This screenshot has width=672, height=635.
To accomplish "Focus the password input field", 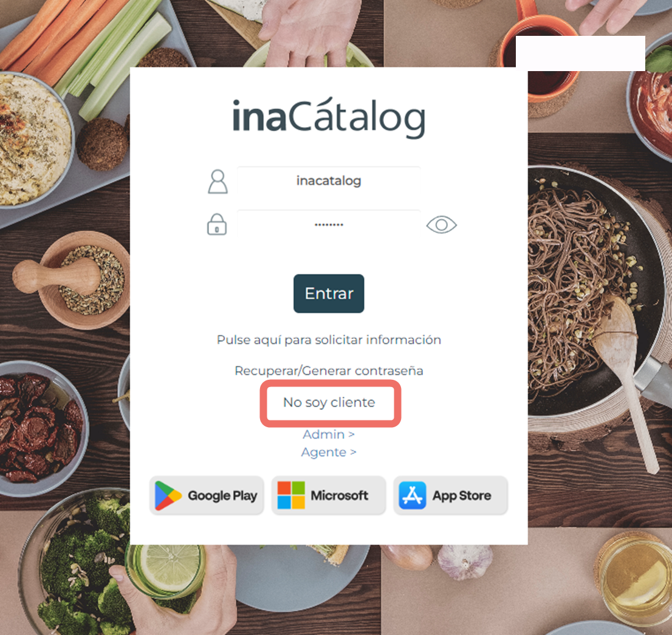I will click(x=329, y=224).
